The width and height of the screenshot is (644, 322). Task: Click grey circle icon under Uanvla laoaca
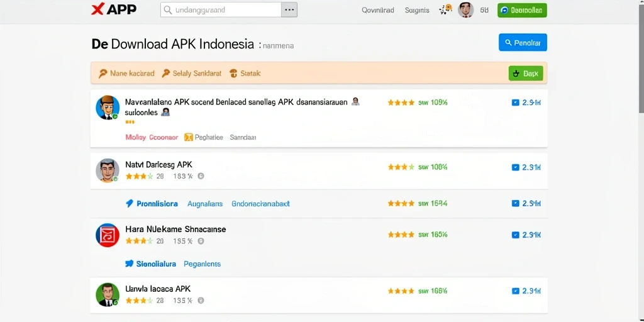pos(201,301)
